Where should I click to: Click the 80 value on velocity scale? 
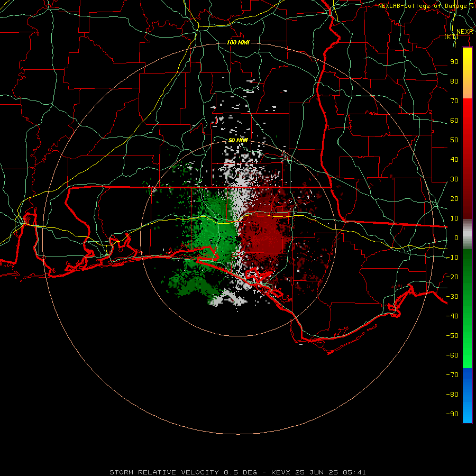(454, 81)
